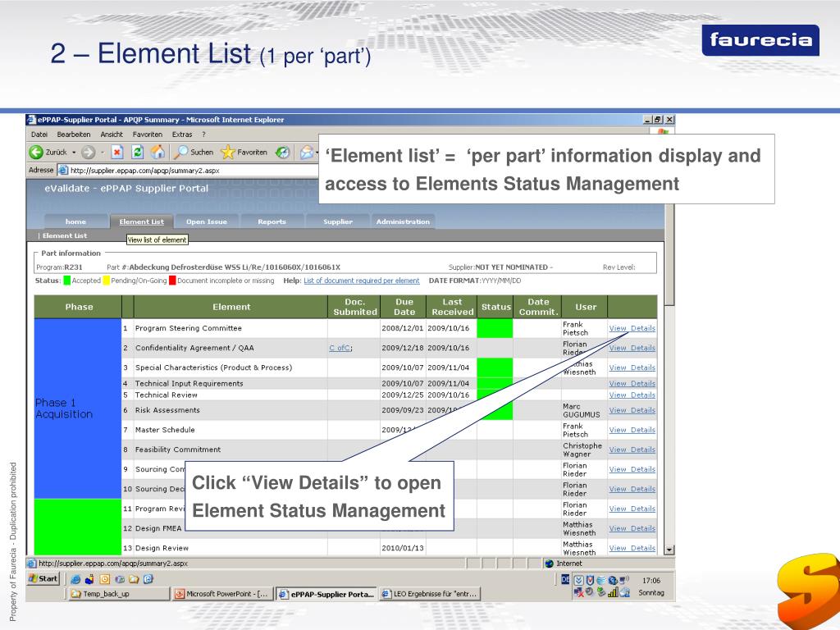Screen dimensions: 840x630
Task: Open the Favoriten menu in menu bar
Action: [x=148, y=135]
